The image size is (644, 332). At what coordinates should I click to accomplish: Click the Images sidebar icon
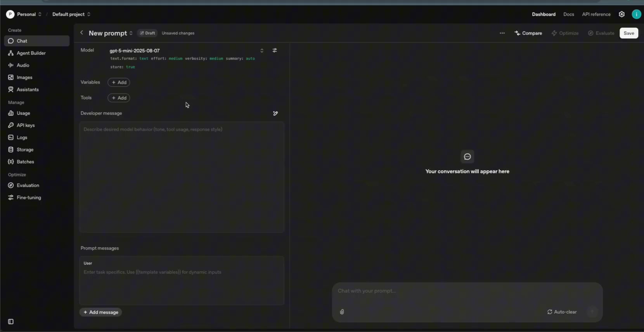(11, 78)
